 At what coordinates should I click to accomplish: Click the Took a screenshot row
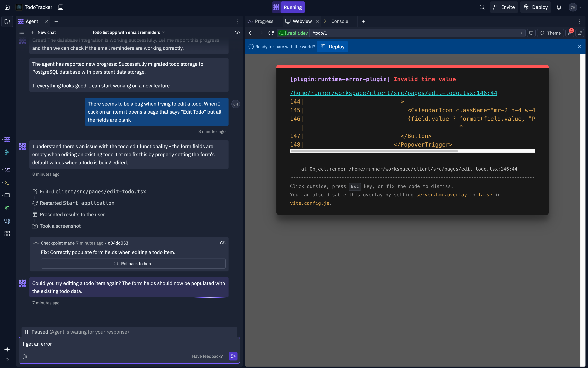[56, 226]
